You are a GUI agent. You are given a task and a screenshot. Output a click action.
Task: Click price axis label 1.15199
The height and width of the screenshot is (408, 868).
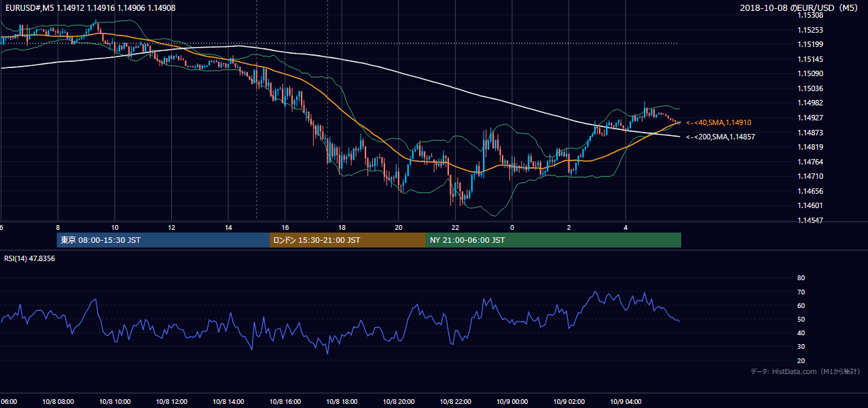pos(810,44)
